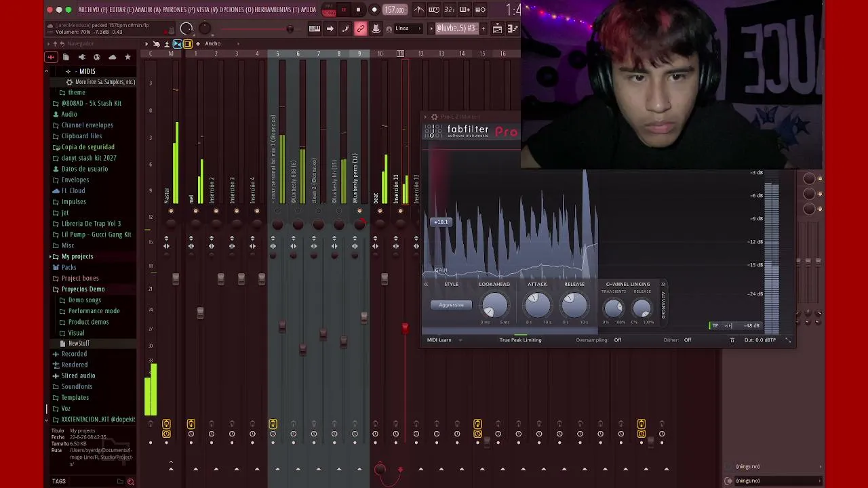Select the all-files browser tab icon
The height and width of the screenshot is (488, 868).
click(x=51, y=57)
